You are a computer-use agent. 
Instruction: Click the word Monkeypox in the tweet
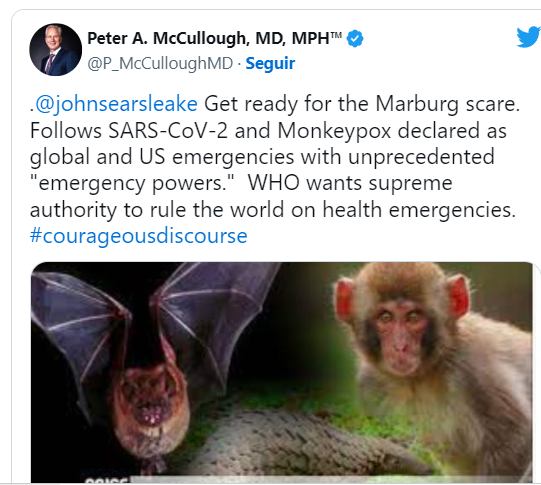(x=334, y=131)
